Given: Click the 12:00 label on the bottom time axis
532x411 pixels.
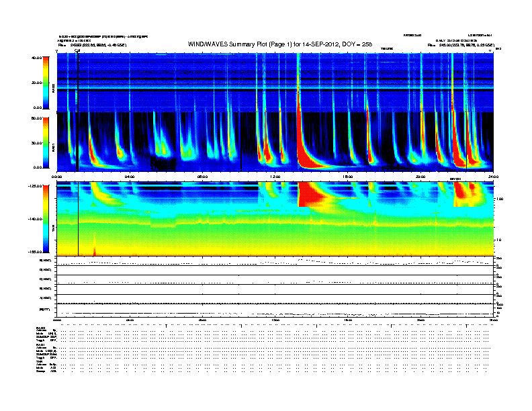Looking at the screenshot, I should pyautogui.click(x=275, y=320).
